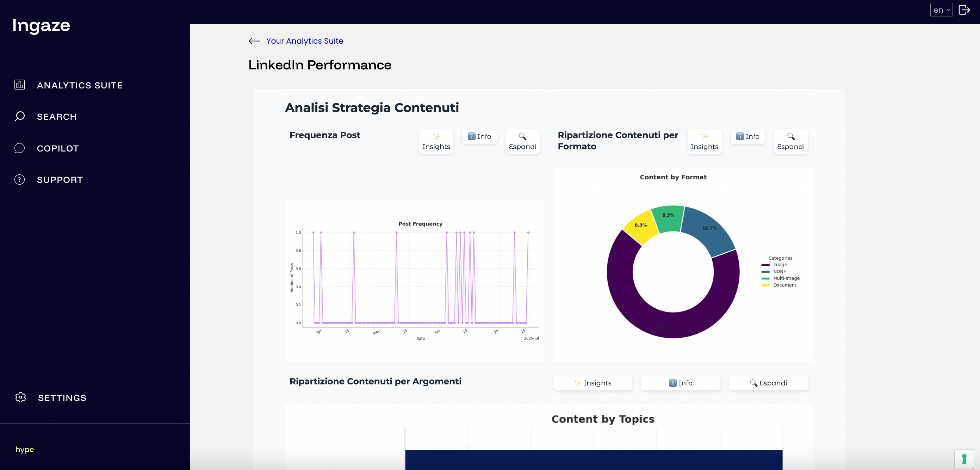
Task: Click the logout icon at top right
Action: pyautogui.click(x=964, y=10)
